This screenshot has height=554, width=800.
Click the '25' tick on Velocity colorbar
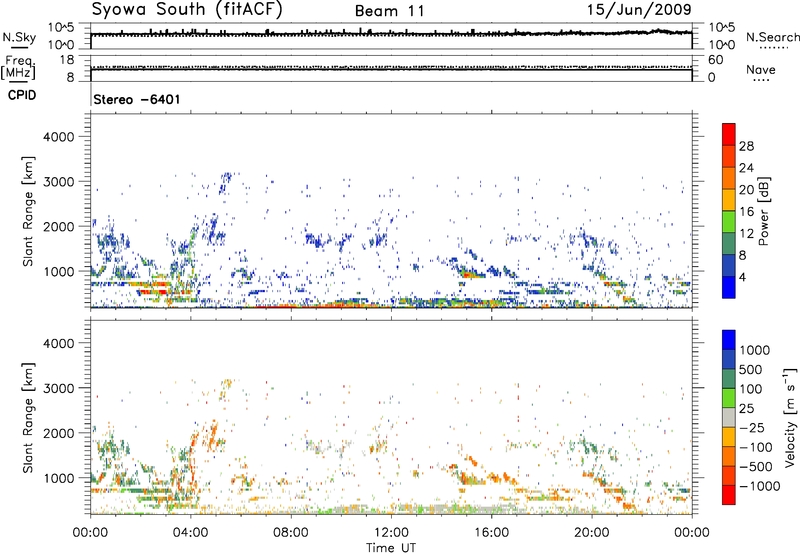[x=746, y=408]
